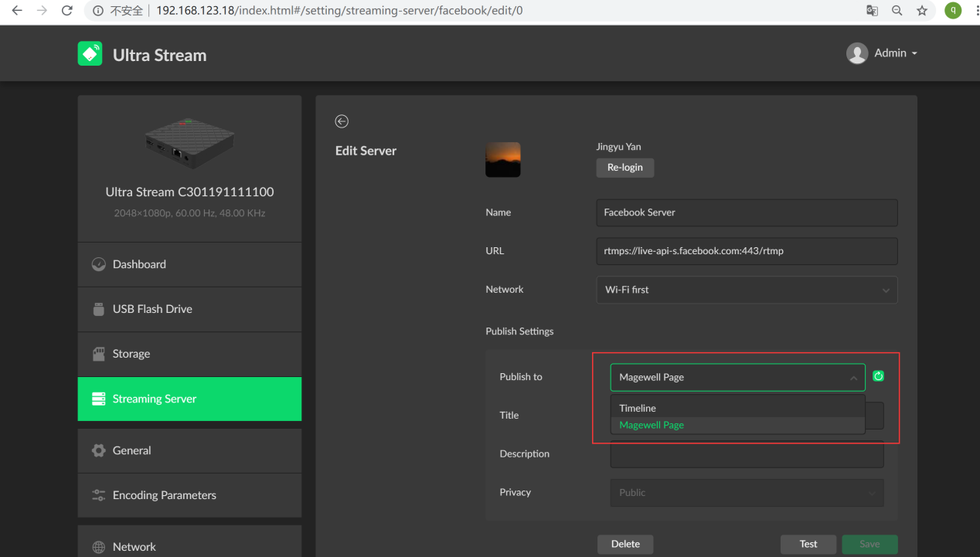
Task: Click the Network globe icon
Action: point(98,547)
